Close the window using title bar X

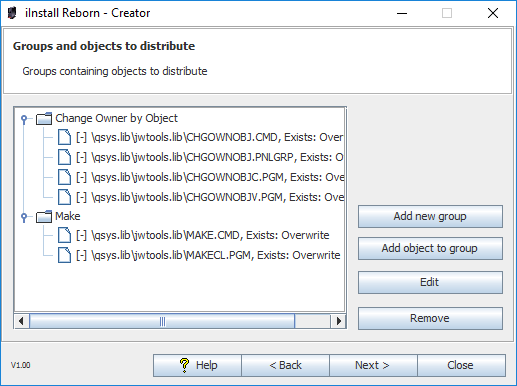point(493,13)
